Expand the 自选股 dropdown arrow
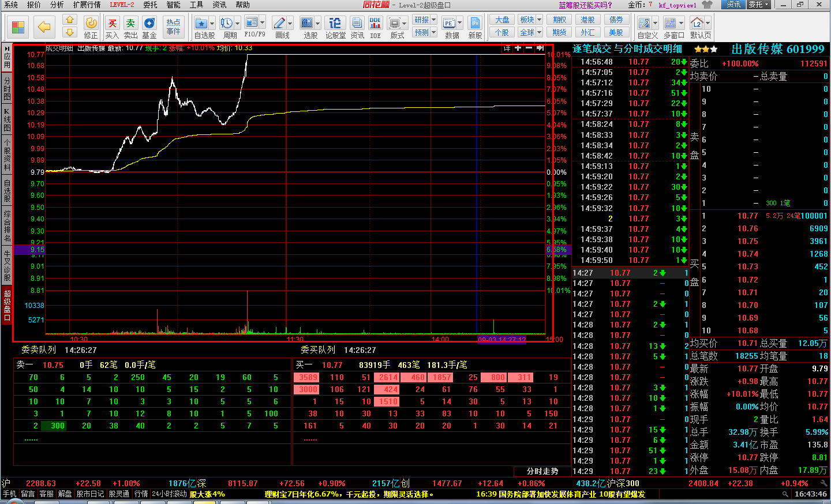This screenshot has width=831, height=504. [x=212, y=24]
